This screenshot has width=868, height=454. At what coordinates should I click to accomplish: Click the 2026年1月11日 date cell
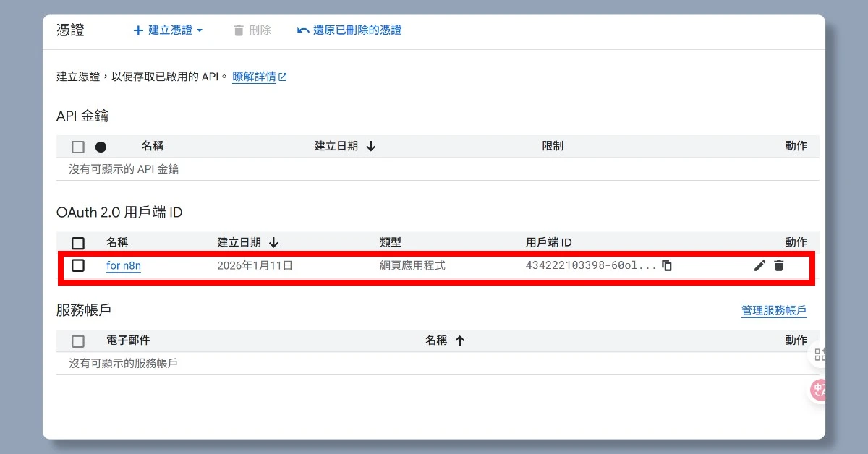(255, 265)
